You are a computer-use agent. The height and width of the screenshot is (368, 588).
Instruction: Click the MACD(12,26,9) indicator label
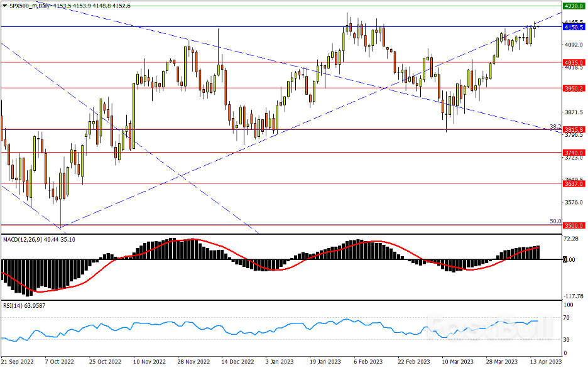[22, 239]
